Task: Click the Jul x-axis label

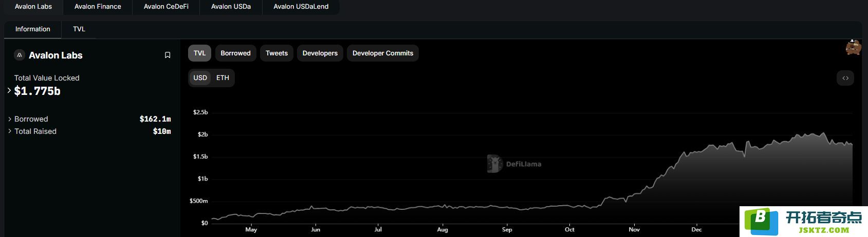Action: point(378,230)
